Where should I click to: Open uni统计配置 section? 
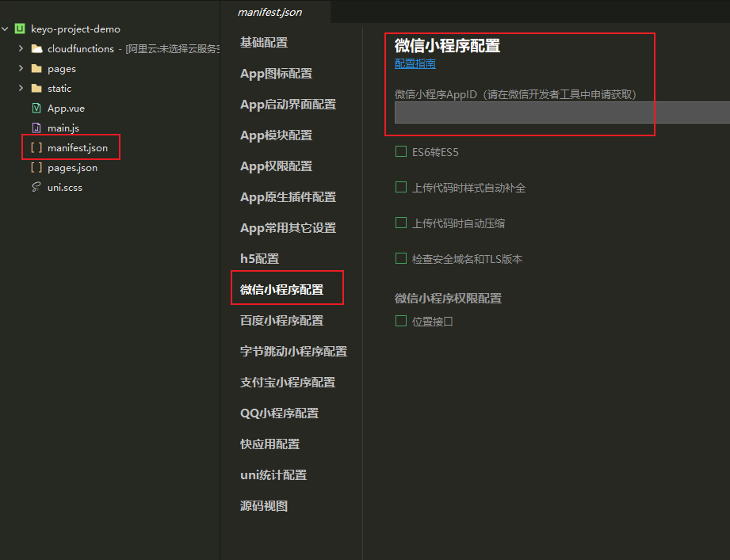click(x=273, y=475)
